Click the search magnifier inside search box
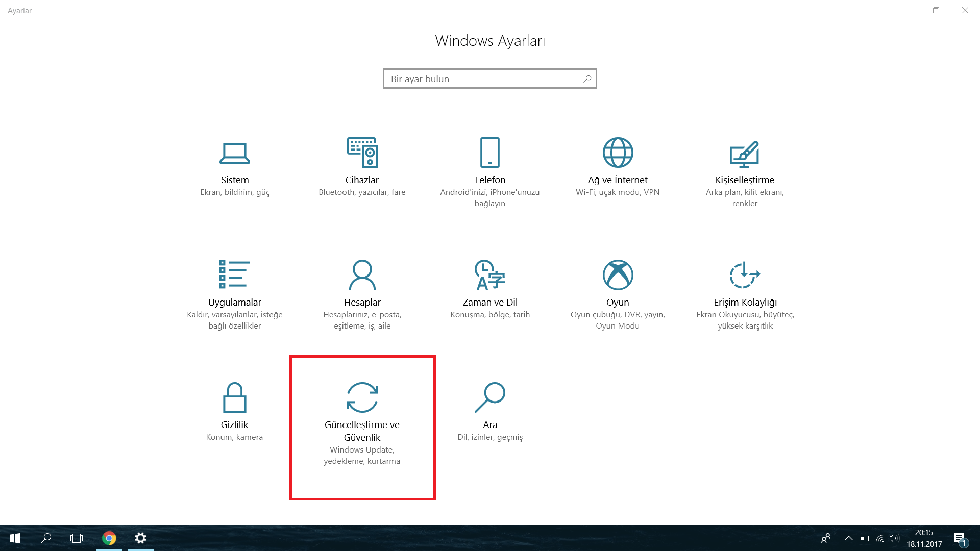The height and width of the screenshot is (551, 980). coord(587,79)
